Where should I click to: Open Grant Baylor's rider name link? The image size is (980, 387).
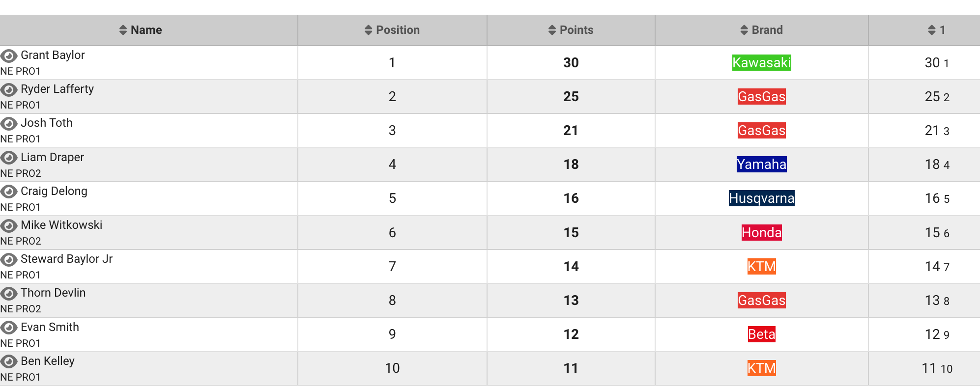[53, 55]
